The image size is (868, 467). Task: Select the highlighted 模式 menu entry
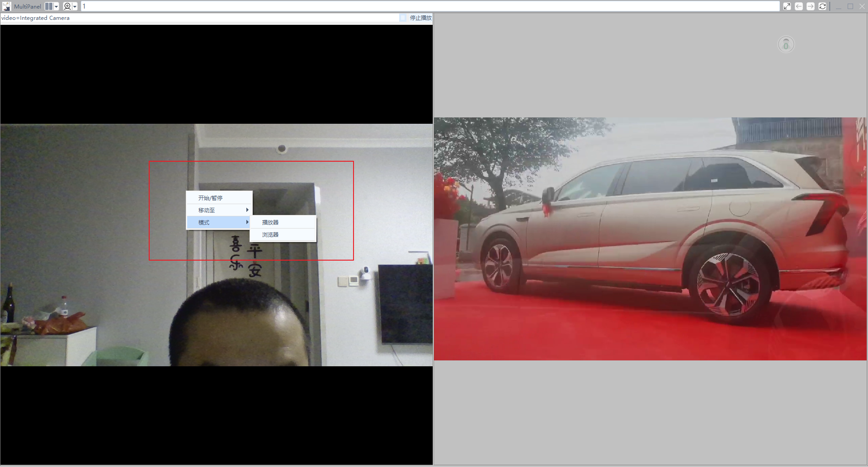pos(219,222)
